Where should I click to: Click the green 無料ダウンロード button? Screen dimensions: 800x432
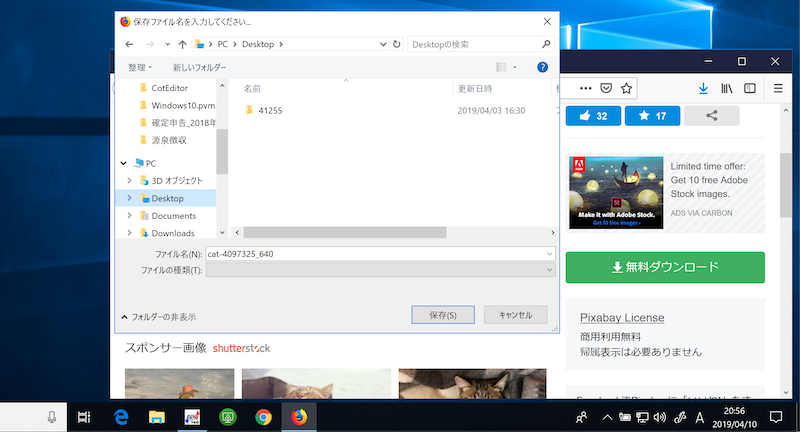[x=665, y=267]
